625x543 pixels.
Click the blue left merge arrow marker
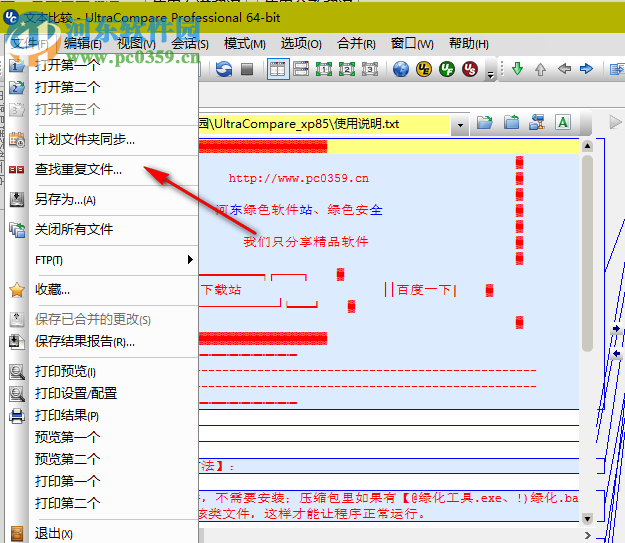616,354
